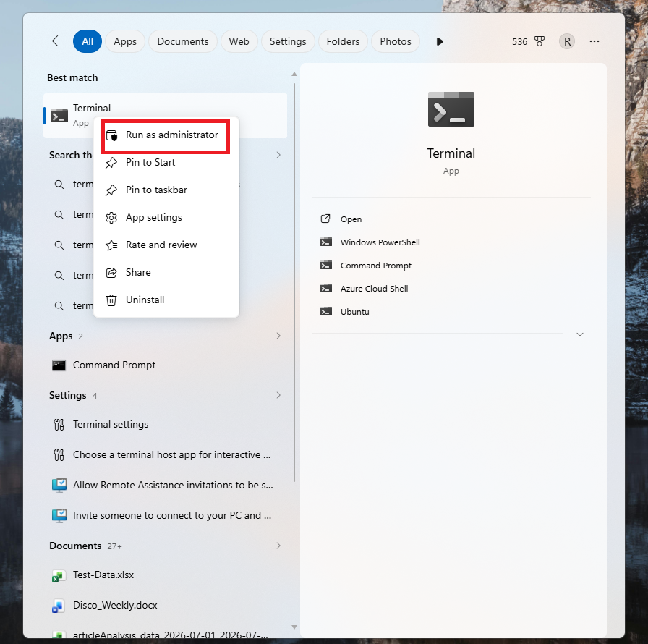Image resolution: width=648 pixels, height=644 pixels.
Task: Click the Pin to taskbar pin icon
Action: point(111,190)
